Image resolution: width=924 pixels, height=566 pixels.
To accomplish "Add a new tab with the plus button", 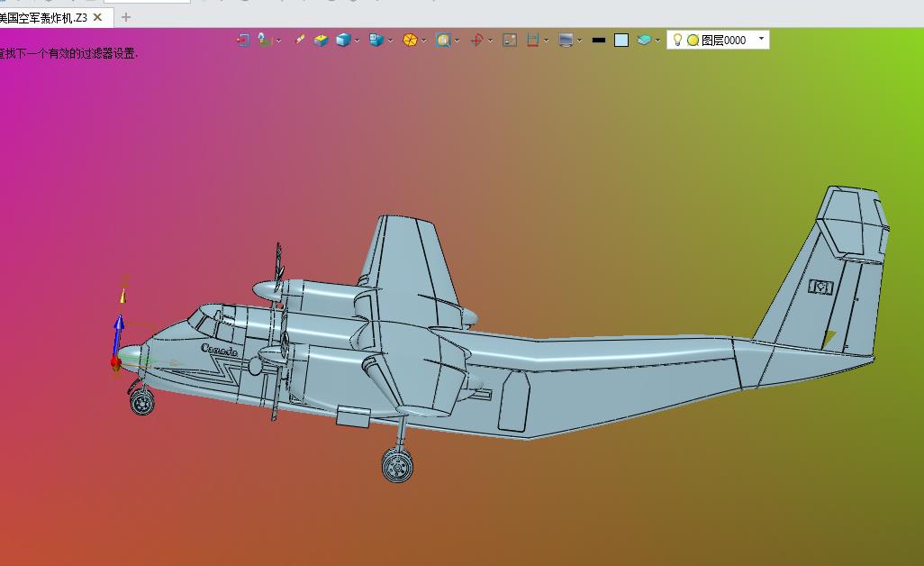I will click(x=125, y=18).
